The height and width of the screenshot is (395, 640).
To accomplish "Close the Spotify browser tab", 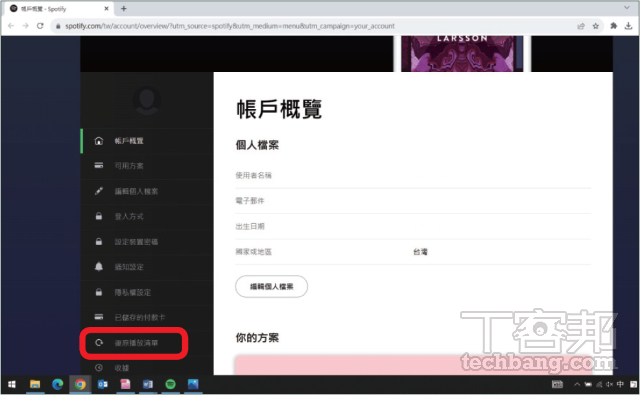I will pyautogui.click(x=107, y=8).
